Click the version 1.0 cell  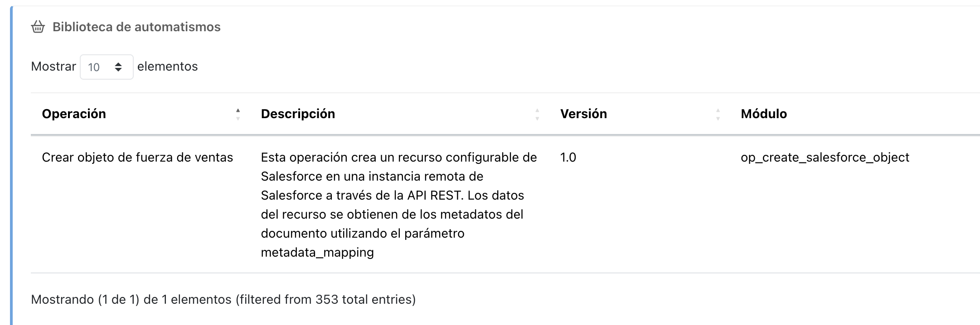(568, 158)
